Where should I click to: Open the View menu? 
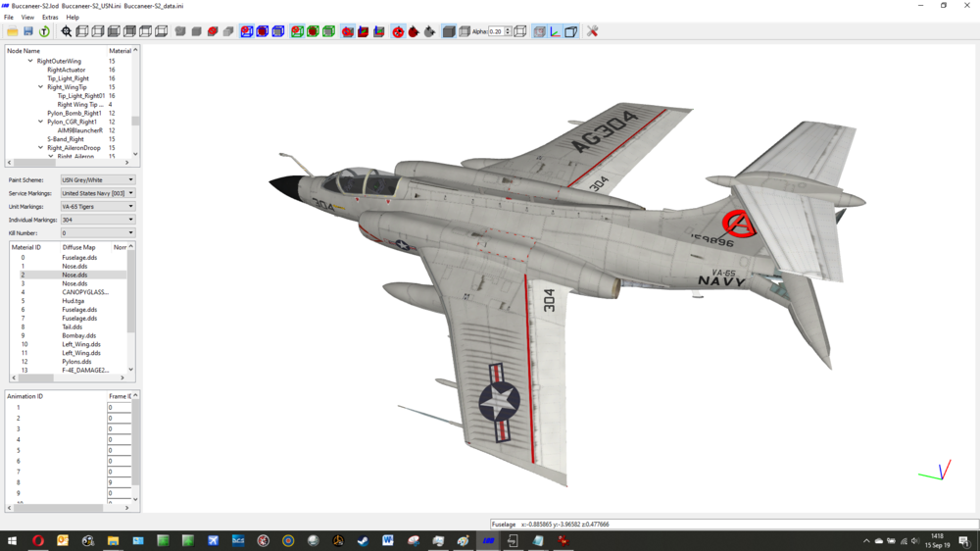point(27,18)
